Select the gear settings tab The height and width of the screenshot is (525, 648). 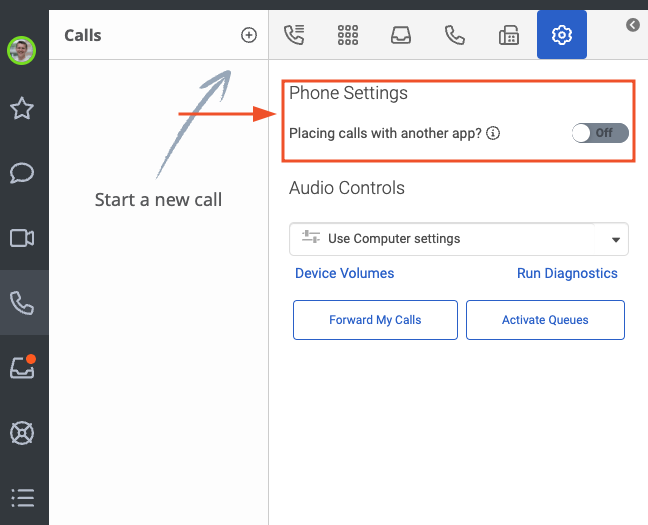point(562,35)
